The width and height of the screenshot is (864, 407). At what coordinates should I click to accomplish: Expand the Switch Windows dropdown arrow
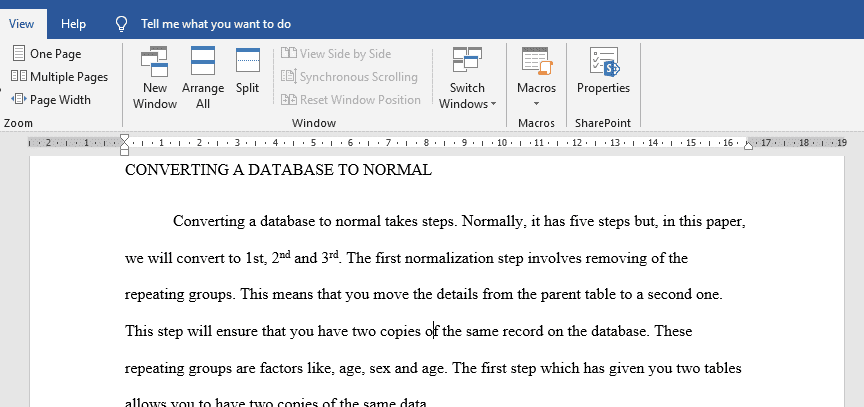493,104
